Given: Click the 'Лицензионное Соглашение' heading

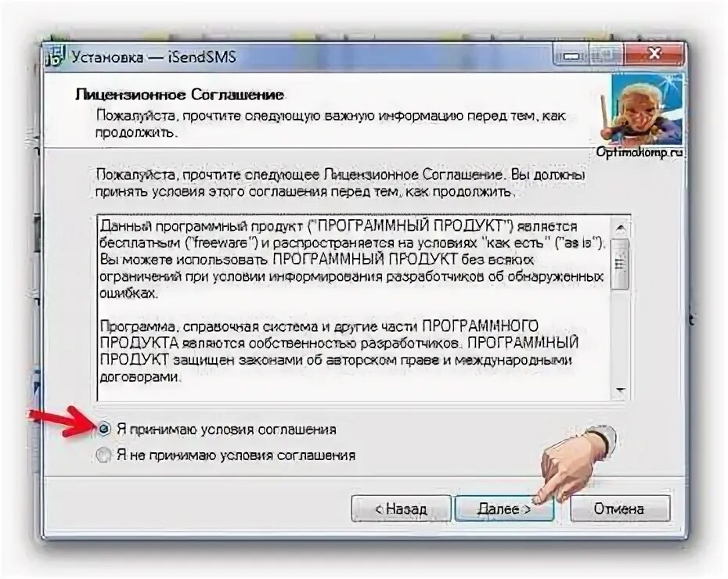Looking at the screenshot, I should point(179,95).
